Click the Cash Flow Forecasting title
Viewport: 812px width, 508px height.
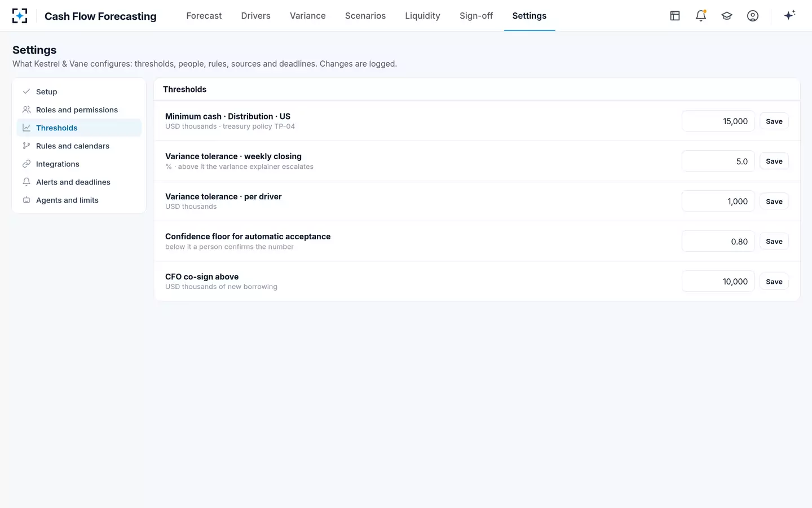100,16
